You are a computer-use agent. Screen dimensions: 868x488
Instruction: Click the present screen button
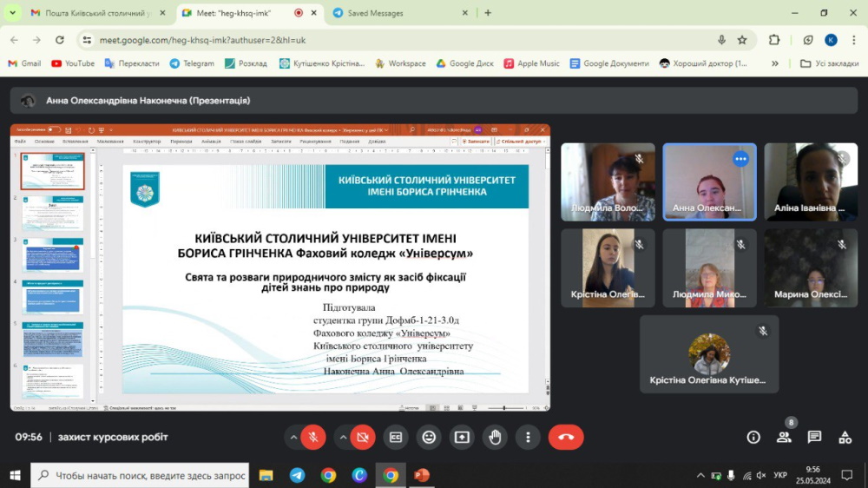pyautogui.click(x=462, y=437)
